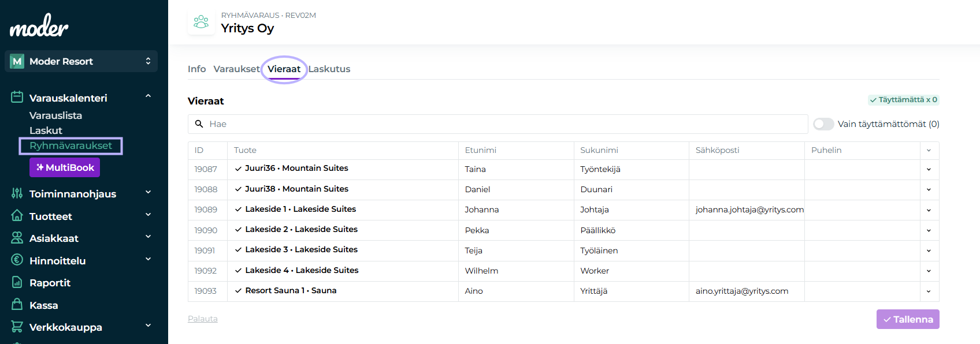Save changes with Tallenna button
The image size is (980, 344).
[x=907, y=319]
